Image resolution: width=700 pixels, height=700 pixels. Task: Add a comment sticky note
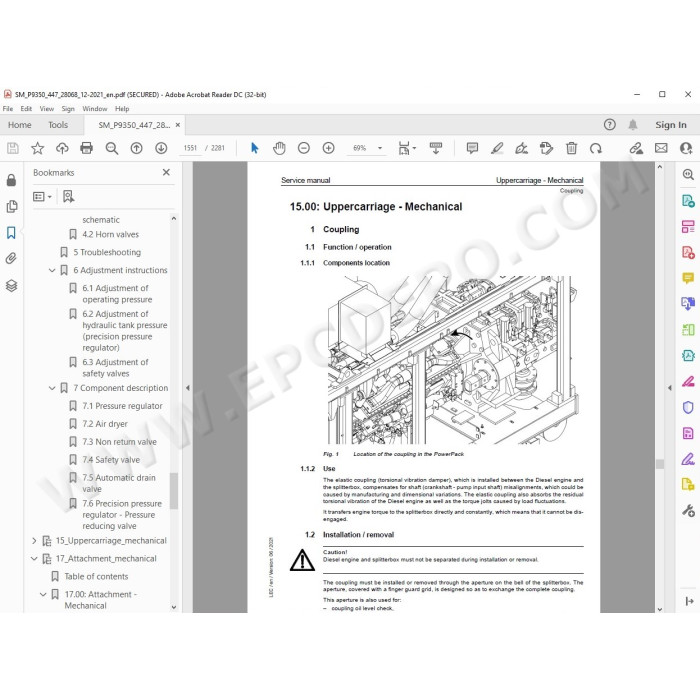(472, 148)
